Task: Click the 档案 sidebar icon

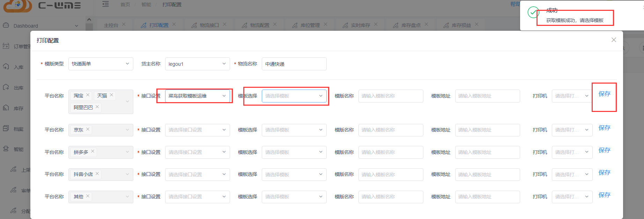Action: (6, 128)
